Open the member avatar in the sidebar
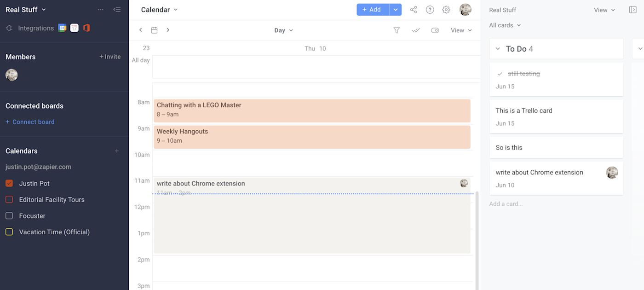Viewport: 644px width, 290px height. coord(11,75)
